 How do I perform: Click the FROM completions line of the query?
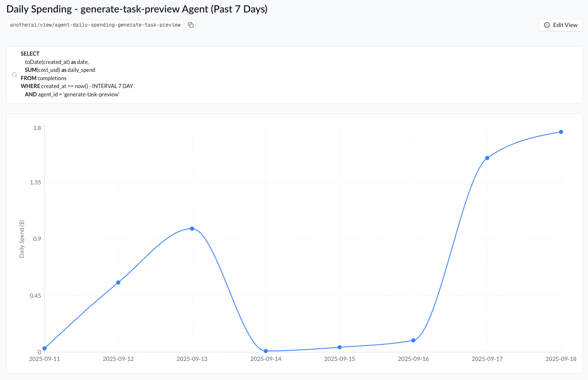pyautogui.click(x=43, y=78)
